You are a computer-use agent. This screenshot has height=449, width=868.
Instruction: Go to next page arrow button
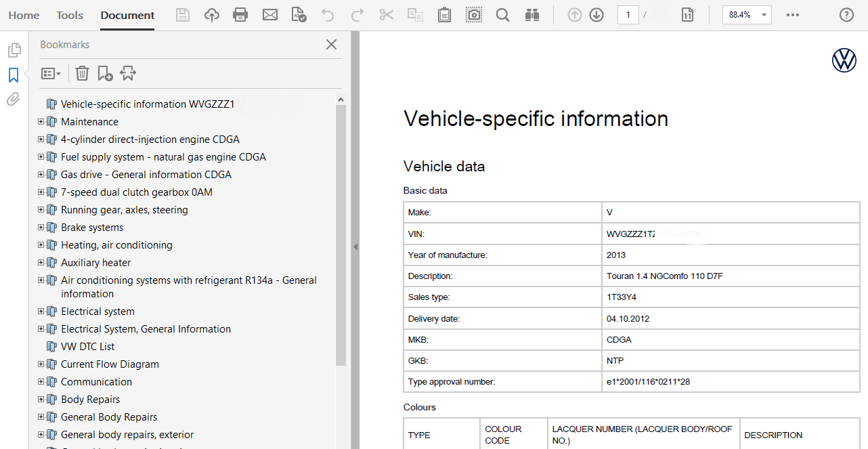point(596,15)
